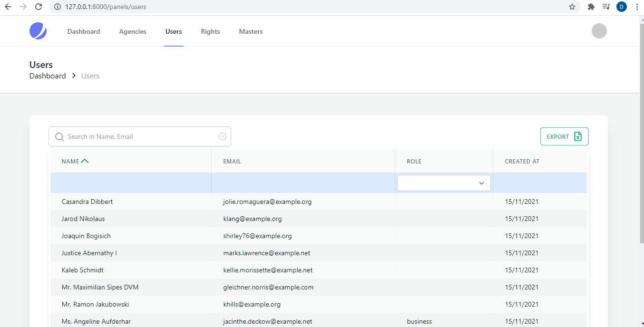This screenshot has width=644, height=327.
Task: Click the marks.lawrence@example.net email
Action: pyautogui.click(x=267, y=253)
